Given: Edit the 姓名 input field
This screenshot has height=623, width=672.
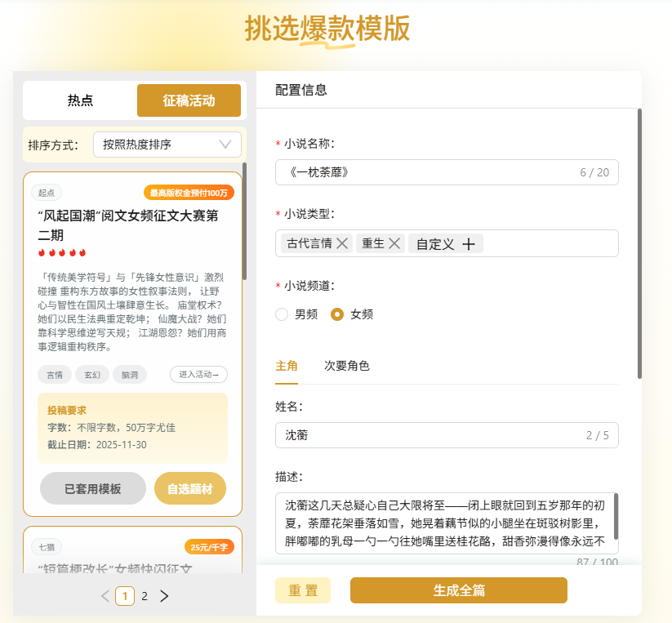Looking at the screenshot, I should 447,435.
